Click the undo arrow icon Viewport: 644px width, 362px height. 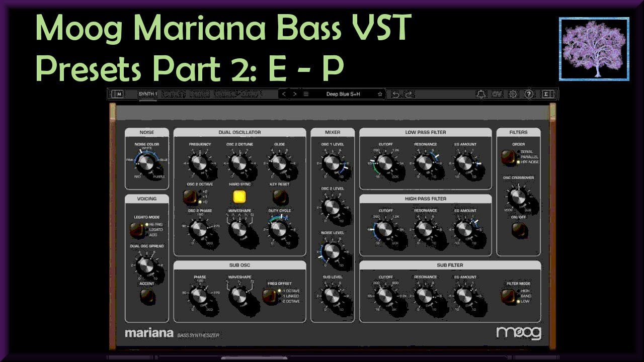(x=395, y=94)
